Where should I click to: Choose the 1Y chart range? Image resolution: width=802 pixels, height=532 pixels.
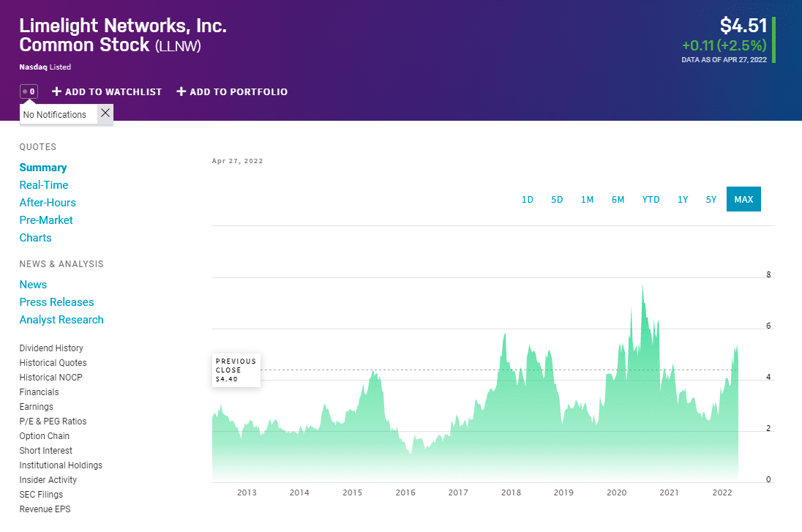(x=683, y=199)
